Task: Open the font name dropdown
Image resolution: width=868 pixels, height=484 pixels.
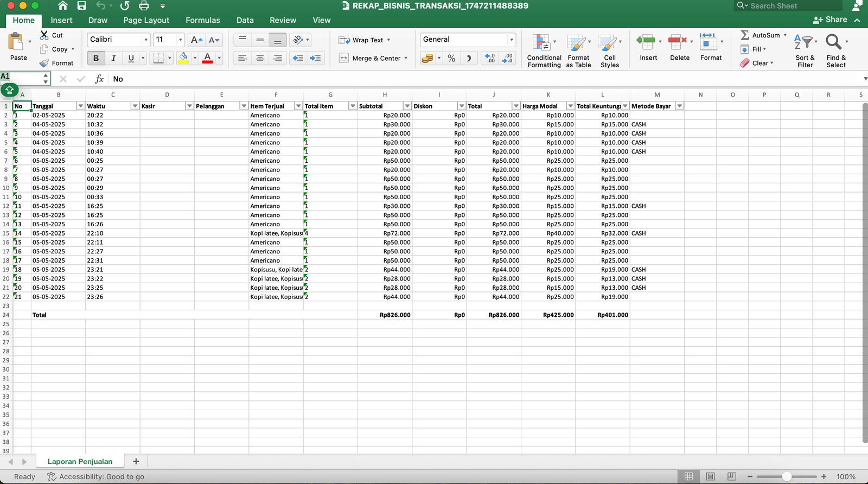Action: click(145, 40)
